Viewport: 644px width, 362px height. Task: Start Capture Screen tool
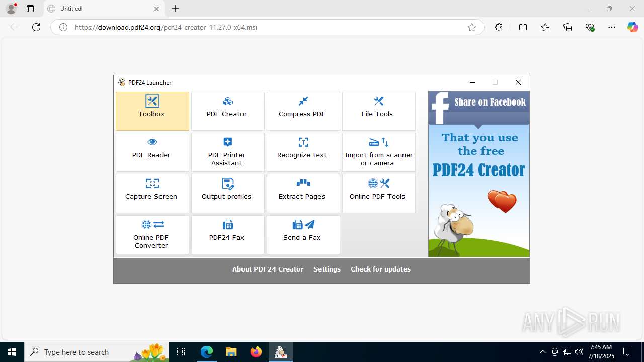[x=152, y=194]
